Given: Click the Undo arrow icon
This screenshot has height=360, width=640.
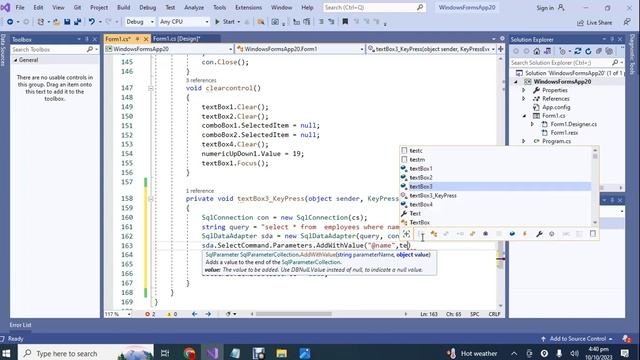Looking at the screenshot, I should click(91, 22).
